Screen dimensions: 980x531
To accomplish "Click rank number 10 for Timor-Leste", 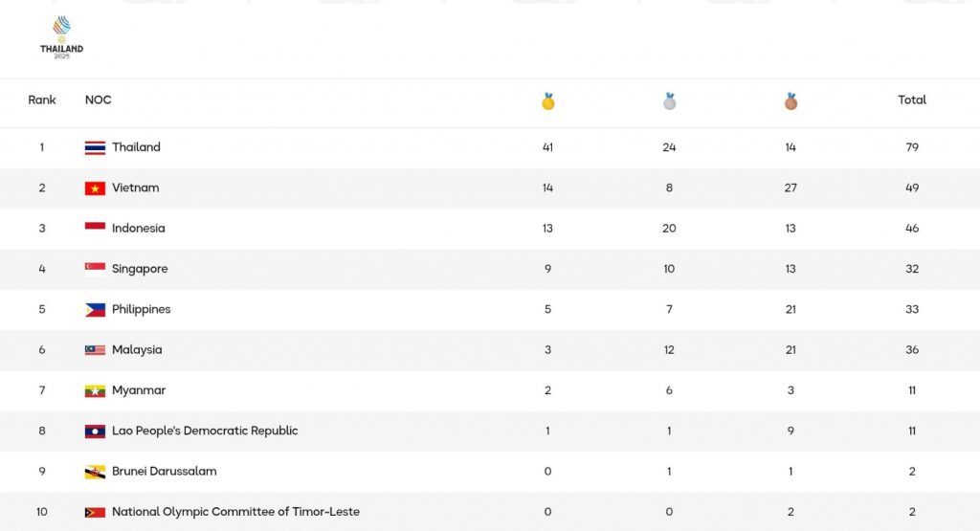I will click(42, 512).
